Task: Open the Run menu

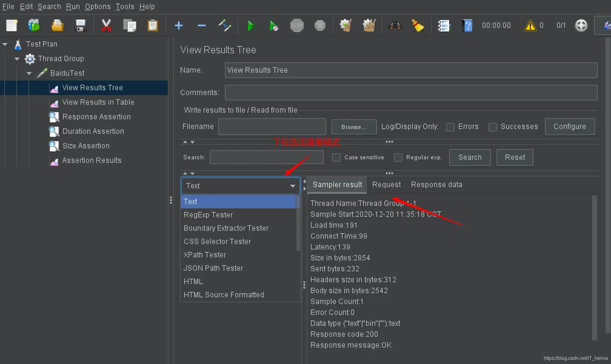Action: pos(73,7)
